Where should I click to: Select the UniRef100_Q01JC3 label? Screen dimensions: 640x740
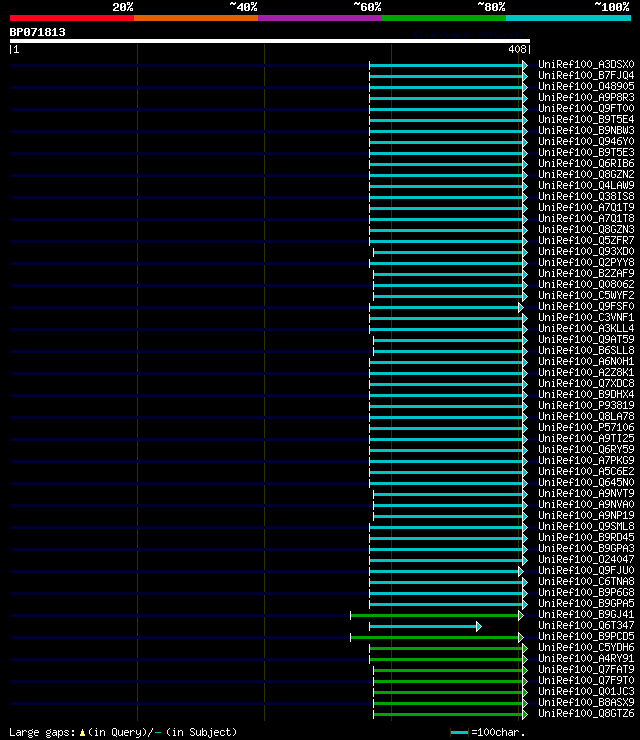(x=586, y=691)
